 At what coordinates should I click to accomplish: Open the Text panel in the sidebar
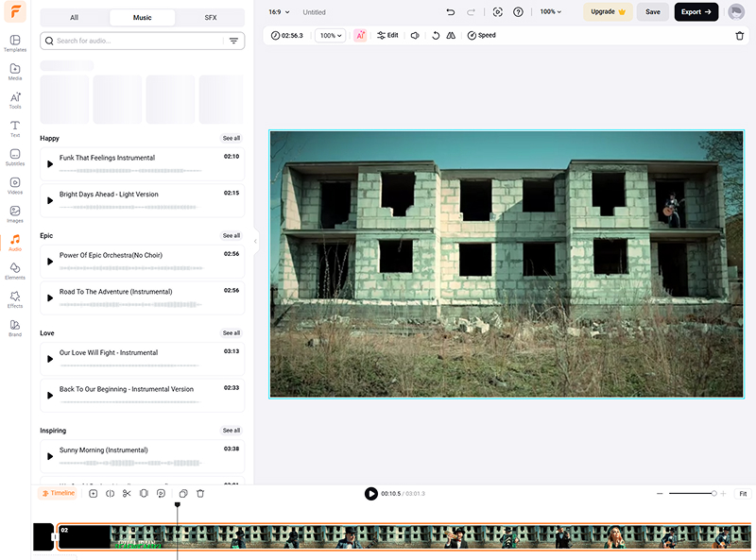coord(15,128)
